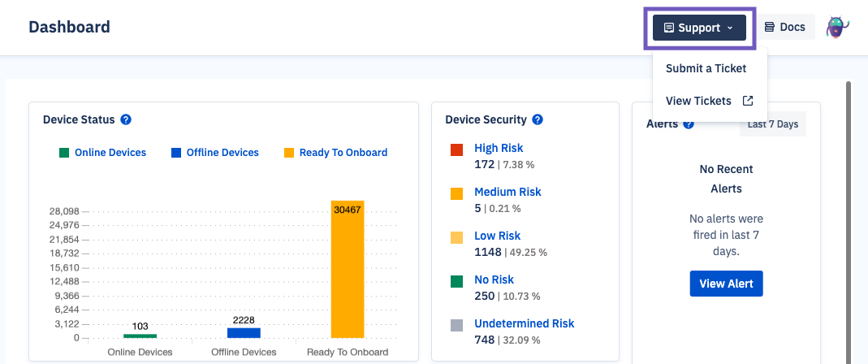Open the Last 7 Days range selector
The image size is (868, 364).
(x=773, y=124)
